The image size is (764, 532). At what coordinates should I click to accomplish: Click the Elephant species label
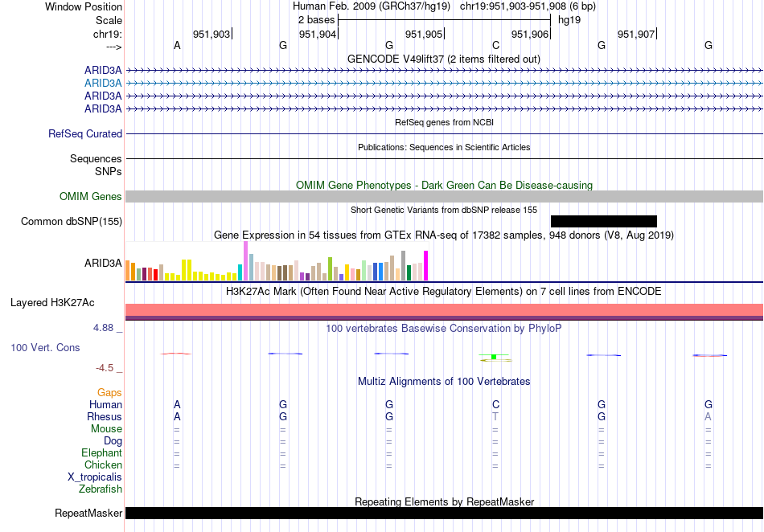pos(101,453)
